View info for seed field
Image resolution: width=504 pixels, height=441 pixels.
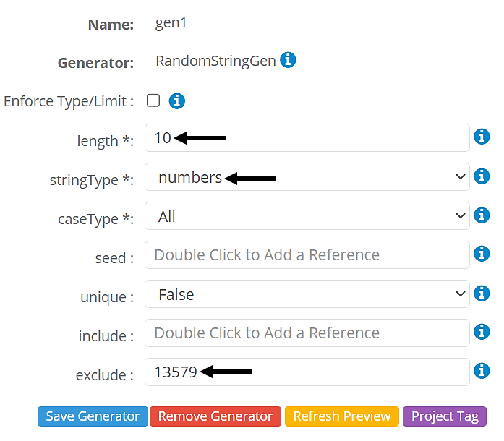(x=482, y=254)
